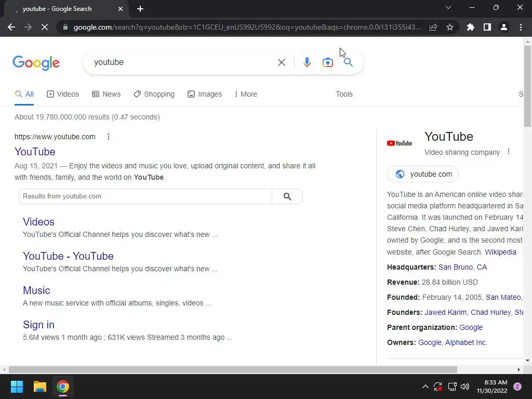The image size is (532, 399).
Task: Open the Chrome profile avatar
Action: (x=504, y=27)
